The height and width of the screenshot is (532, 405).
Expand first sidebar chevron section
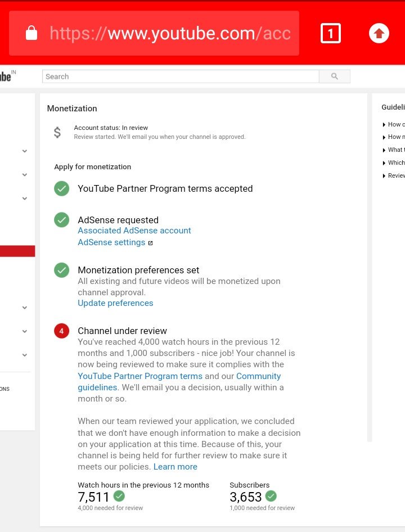pos(25,151)
